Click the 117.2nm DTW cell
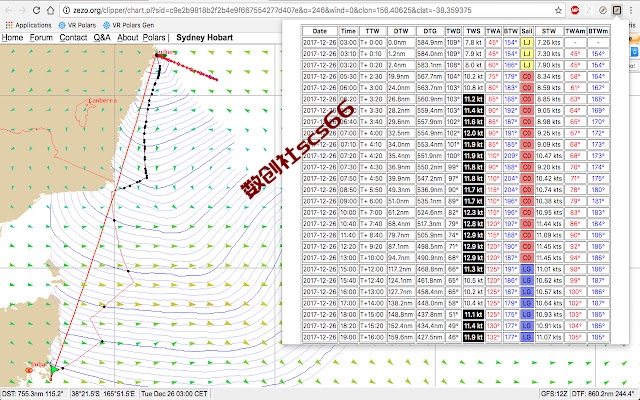 pos(401,269)
